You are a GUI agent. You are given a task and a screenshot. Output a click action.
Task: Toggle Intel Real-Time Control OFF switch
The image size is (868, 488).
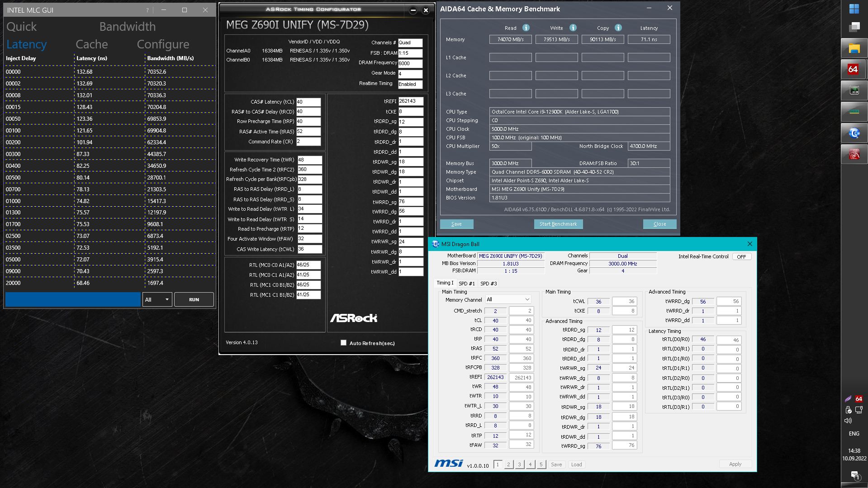[741, 256]
